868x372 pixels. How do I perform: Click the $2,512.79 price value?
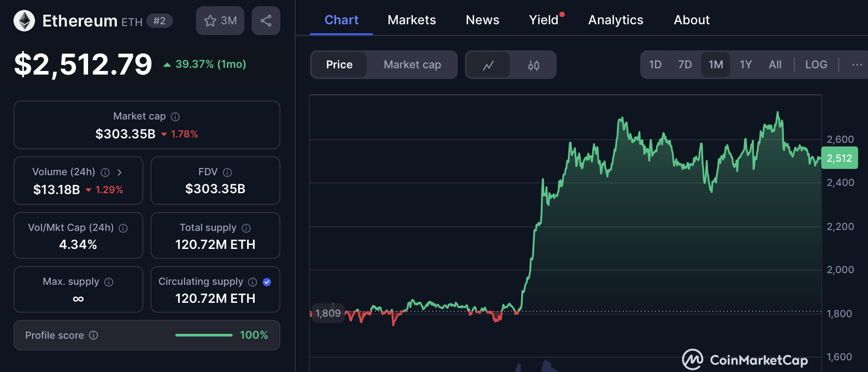83,64
